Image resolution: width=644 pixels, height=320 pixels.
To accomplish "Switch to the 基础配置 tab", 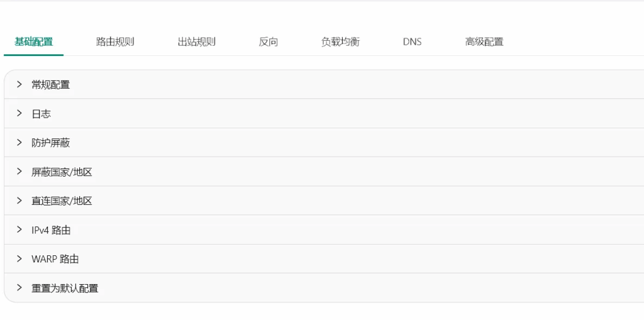I will point(34,42).
